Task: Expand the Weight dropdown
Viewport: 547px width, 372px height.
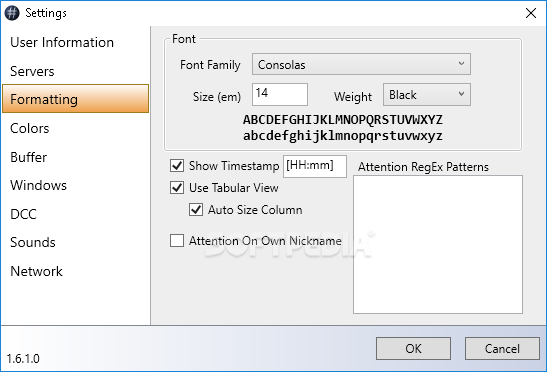Action: pyautogui.click(x=427, y=95)
